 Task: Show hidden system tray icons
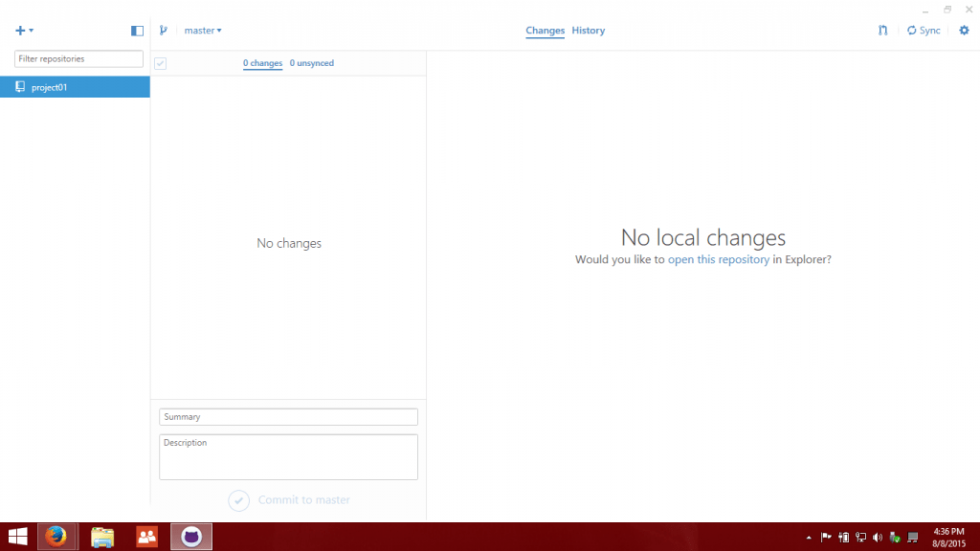tap(809, 538)
